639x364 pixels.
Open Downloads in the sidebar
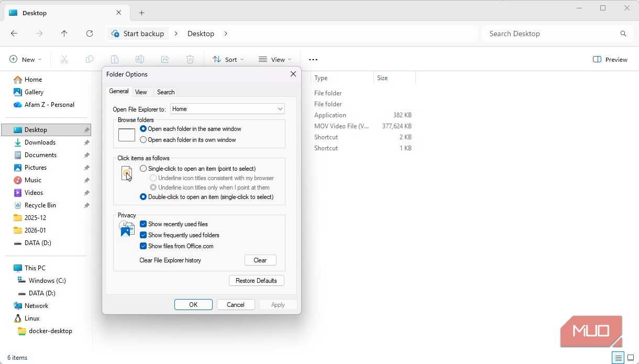click(x=40, y=142)
